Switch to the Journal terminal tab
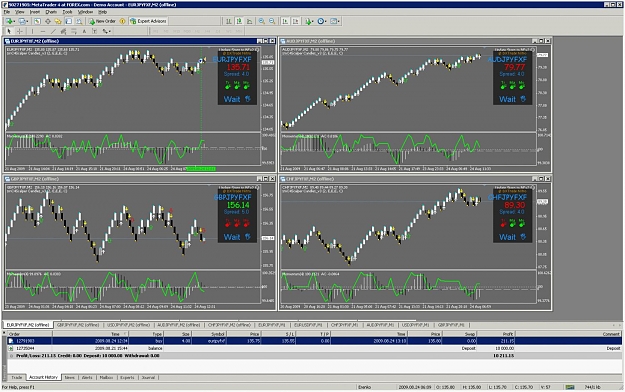625x392 pixels. click(148, 377)
